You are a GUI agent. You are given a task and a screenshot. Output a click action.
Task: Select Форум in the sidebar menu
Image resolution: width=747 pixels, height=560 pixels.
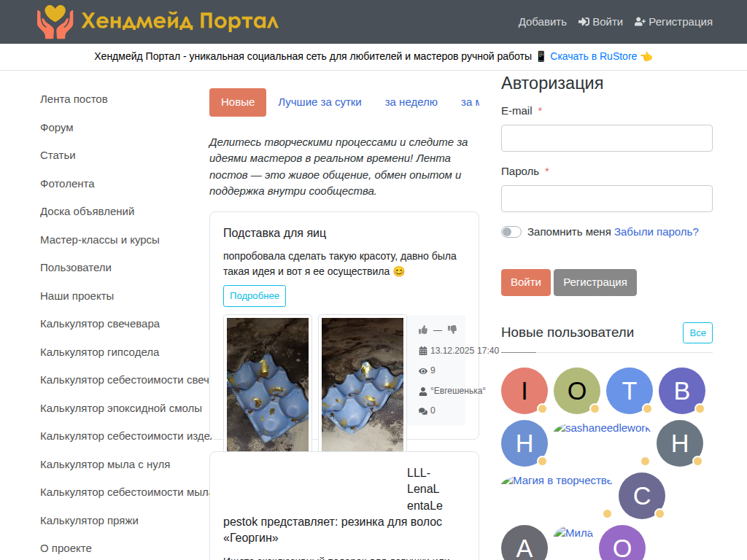[56, 127]
